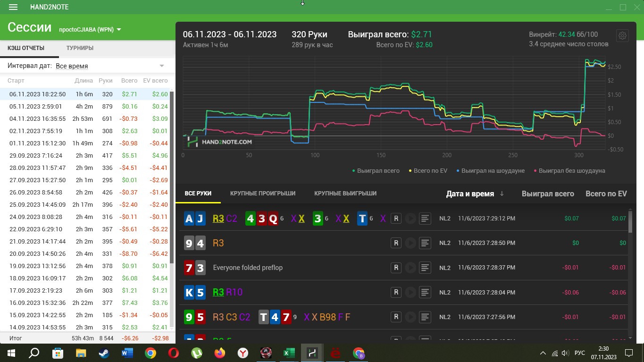Select the ВСЕ РУКИ tab
The width and height of the screenshot is (644, 362).
point(198,194)
